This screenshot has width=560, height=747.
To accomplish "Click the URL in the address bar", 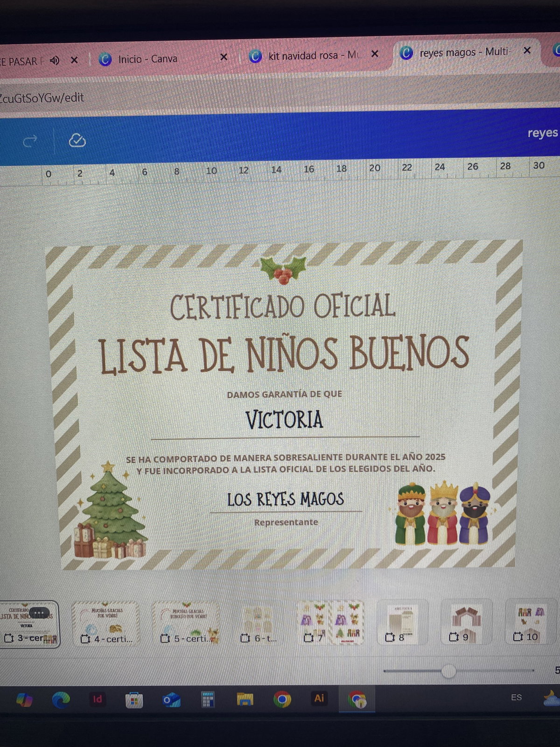I will pos(42,98).
